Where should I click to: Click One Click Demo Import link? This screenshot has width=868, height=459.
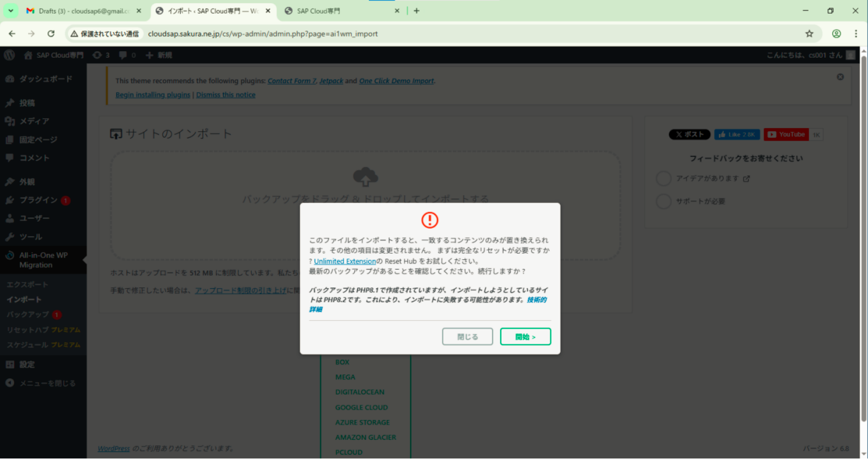(396, 81)
